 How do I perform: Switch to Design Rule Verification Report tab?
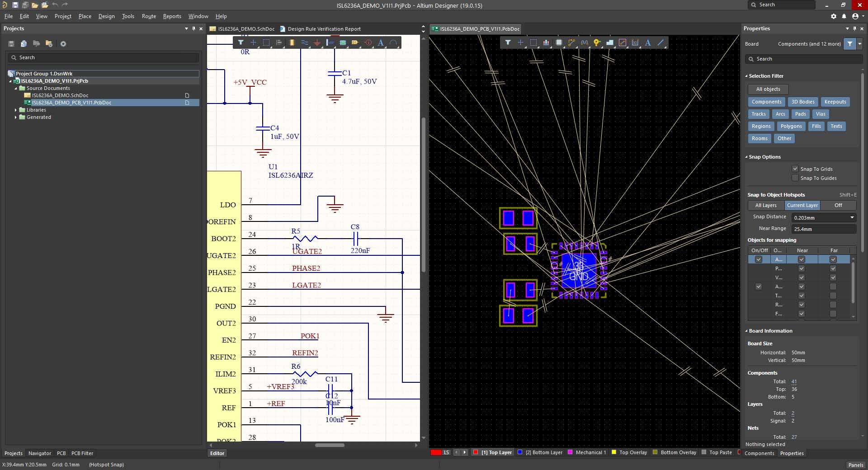point(324,29)
